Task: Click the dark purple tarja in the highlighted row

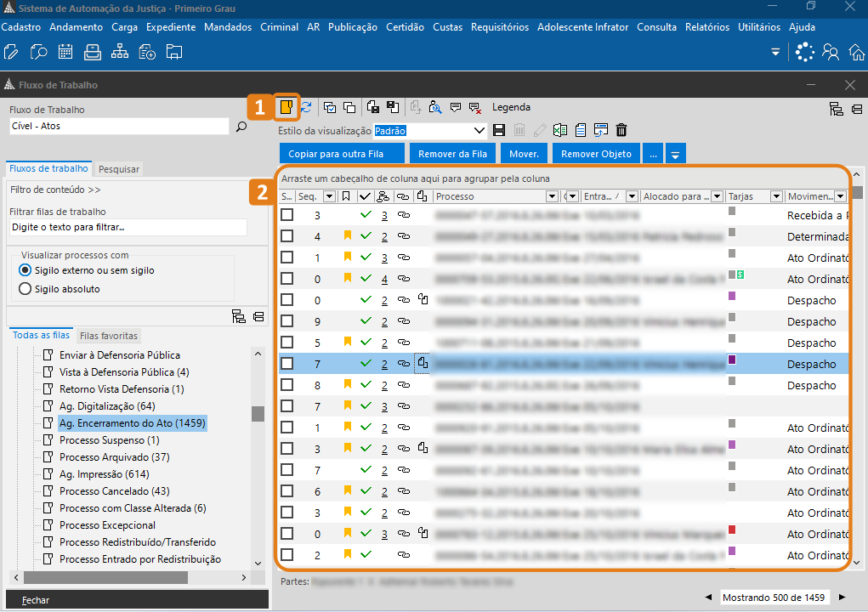Action: [x=732, y=360]
